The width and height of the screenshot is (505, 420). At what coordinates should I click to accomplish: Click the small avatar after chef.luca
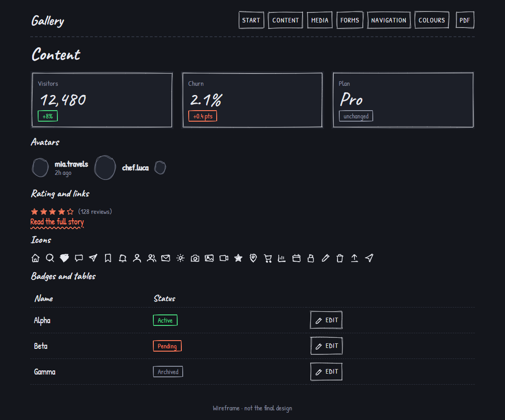[160, 168]
